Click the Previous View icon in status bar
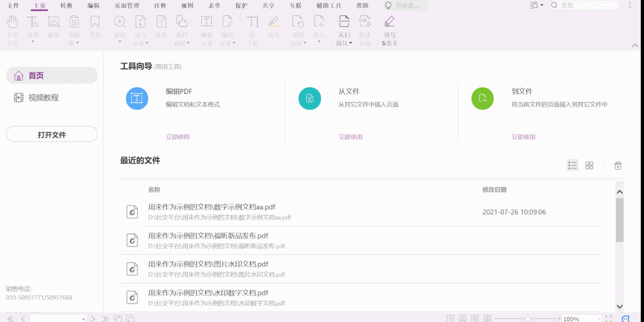 118,318
